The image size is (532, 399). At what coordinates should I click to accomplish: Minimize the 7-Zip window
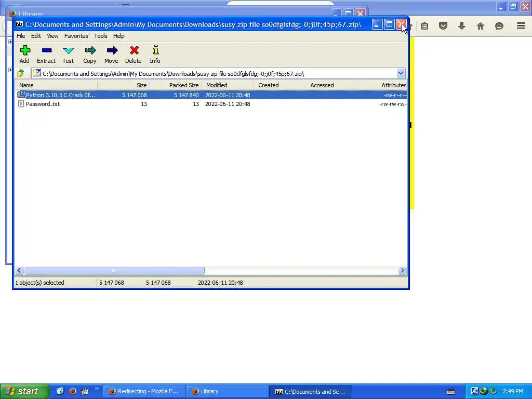coord(377,24)
